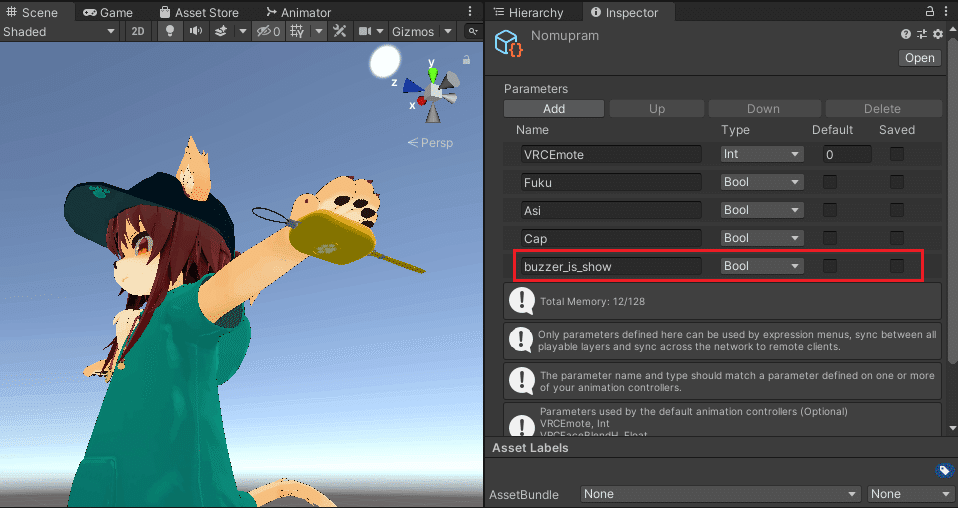Open the AssetBundle variant dropdown
This screenshot has height=508, width=958.
coord(910,494)
